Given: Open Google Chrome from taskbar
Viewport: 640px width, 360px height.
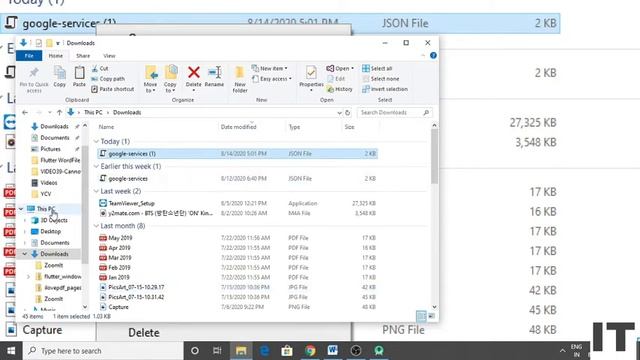Looking at the screenshot, I should tap(310, 351).
